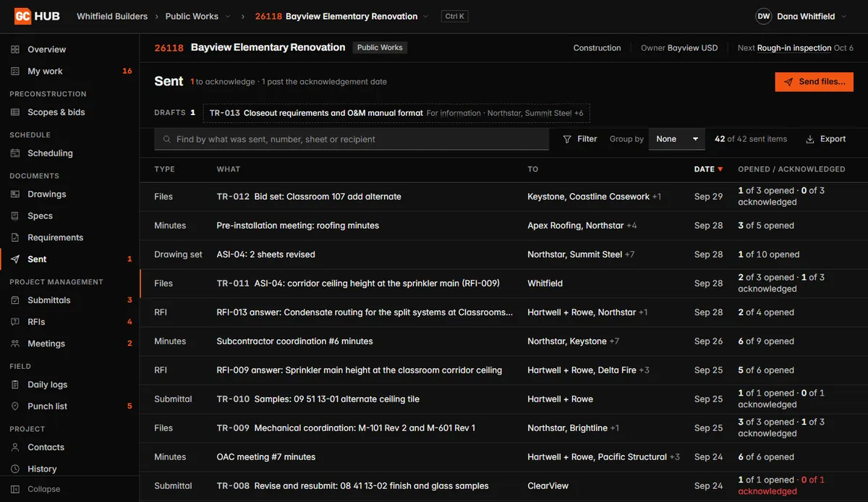868x502 pixels.
Task: Open RFI-009 answer Sprinkler main height row
Action: (503, 370)
